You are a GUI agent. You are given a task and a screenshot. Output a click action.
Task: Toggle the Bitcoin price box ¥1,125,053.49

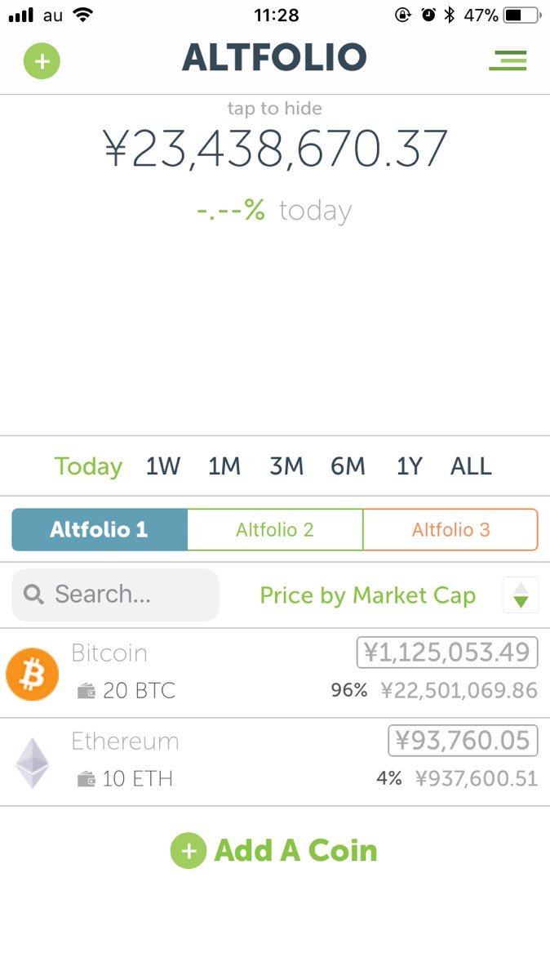[447, 653]
